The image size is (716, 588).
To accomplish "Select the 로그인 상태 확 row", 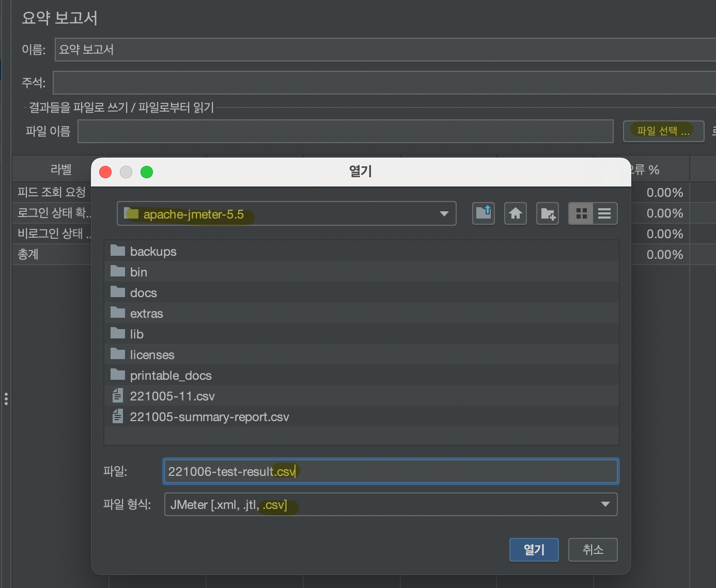I will (52, 213).
